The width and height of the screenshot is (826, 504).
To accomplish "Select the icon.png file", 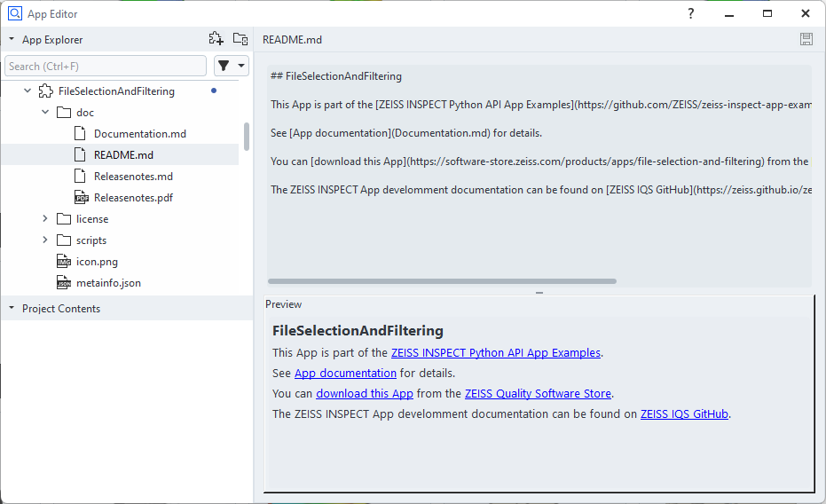I will [x=97, y=262].
